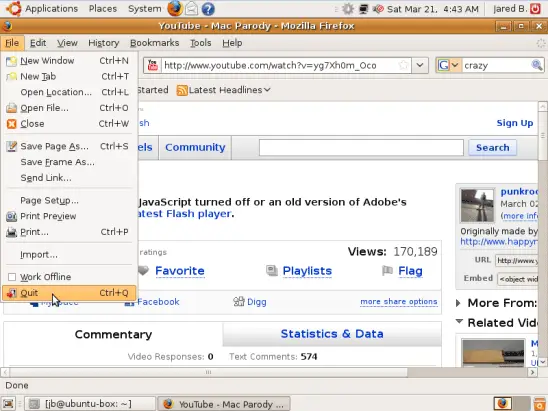Screen dimensions: 548x411
Task: Click the New Window menu icon
Action: [11, 61]
